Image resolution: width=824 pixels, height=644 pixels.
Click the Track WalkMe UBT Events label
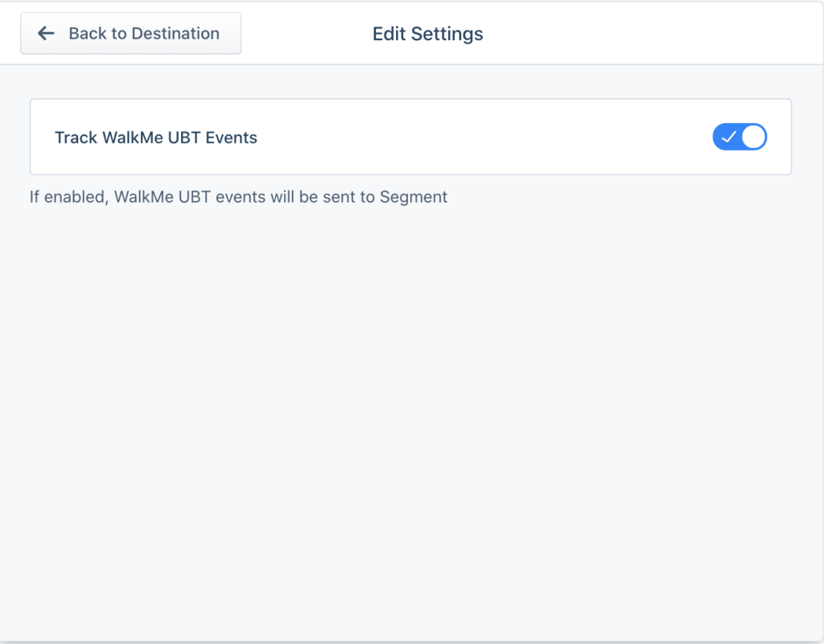coord(155,137)
